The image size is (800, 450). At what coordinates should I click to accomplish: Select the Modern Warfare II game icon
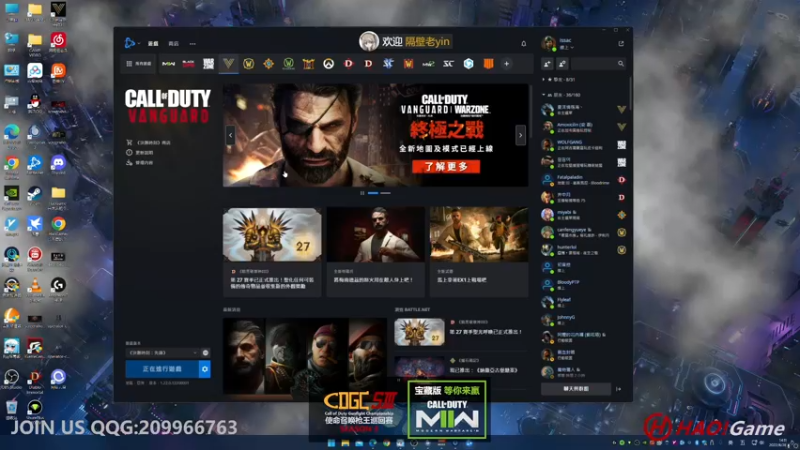168,64
